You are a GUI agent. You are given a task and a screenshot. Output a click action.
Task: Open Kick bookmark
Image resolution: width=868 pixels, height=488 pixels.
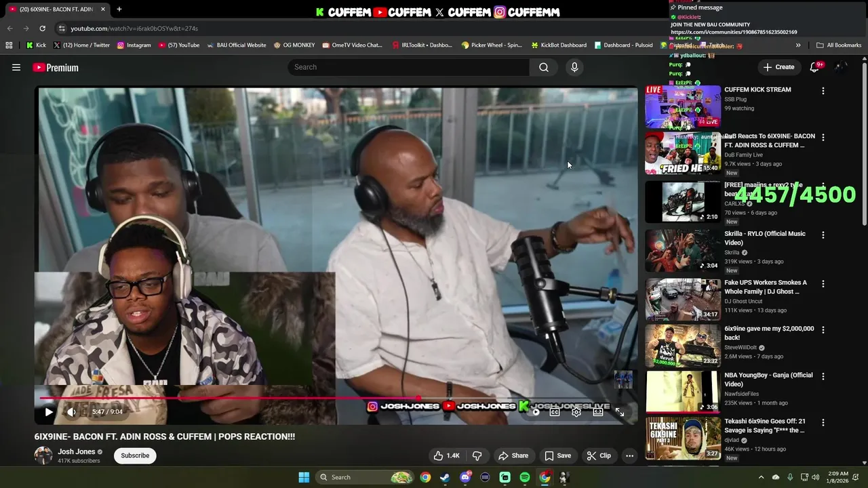point(36,45)
